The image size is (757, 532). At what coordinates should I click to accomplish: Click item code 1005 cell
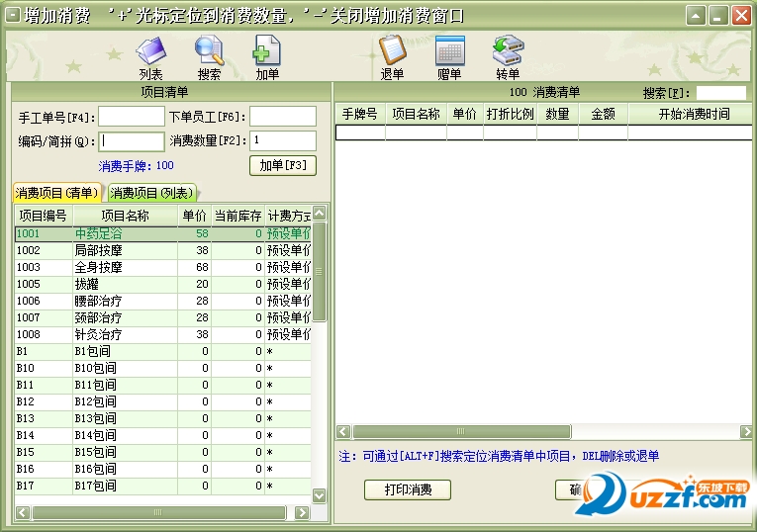pyautogui.click(x=44, y=284)
